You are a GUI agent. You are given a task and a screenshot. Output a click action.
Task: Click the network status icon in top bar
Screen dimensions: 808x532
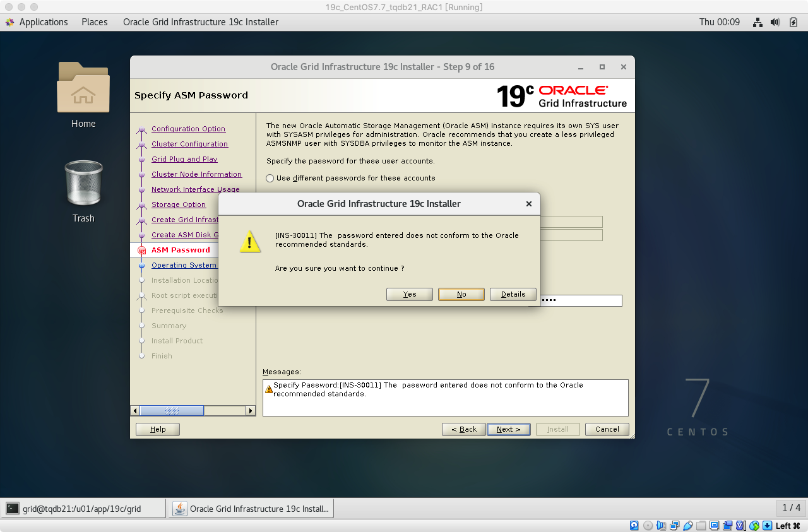click(758, 22)
